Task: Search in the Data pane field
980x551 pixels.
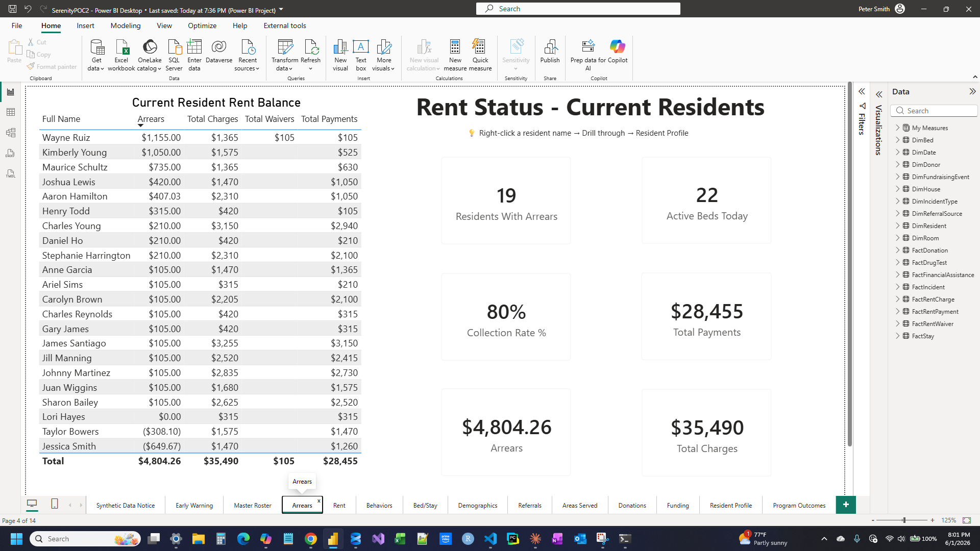Action: (934, 111)
